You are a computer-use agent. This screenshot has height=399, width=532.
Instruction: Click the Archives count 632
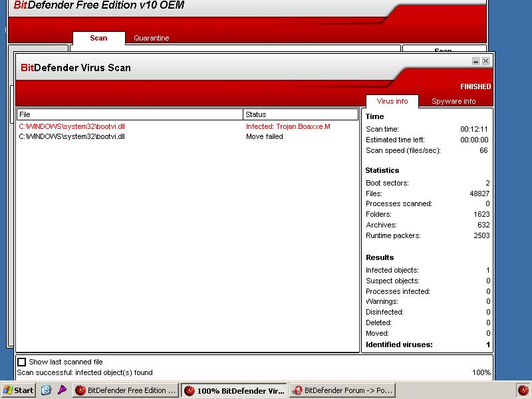click(x=483, y=225)
